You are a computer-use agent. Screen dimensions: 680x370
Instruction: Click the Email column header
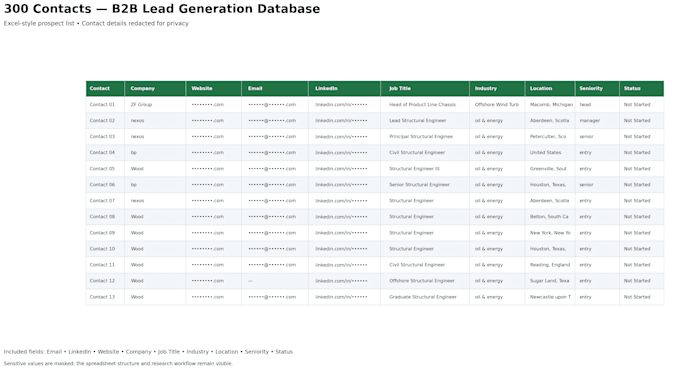click(x=275, y=88)
